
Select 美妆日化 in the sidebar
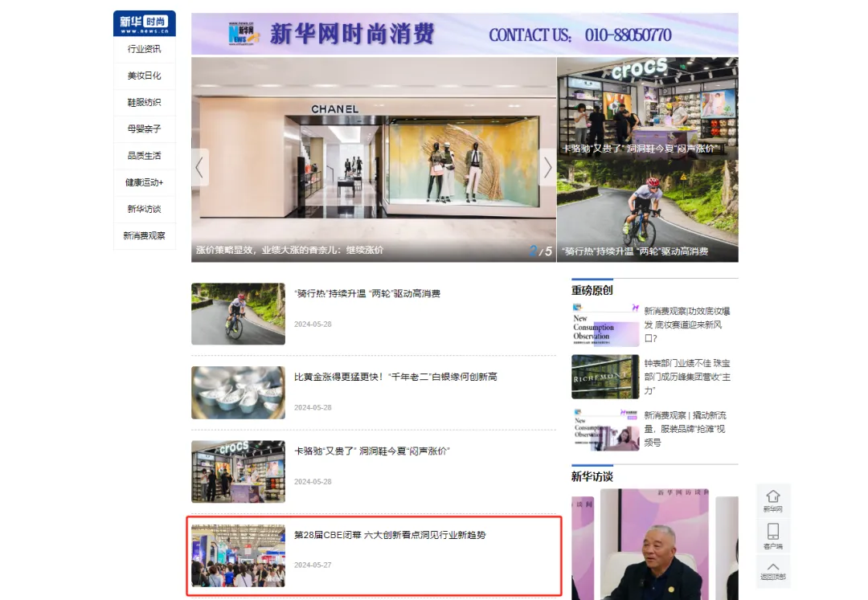tap(143, 76)
